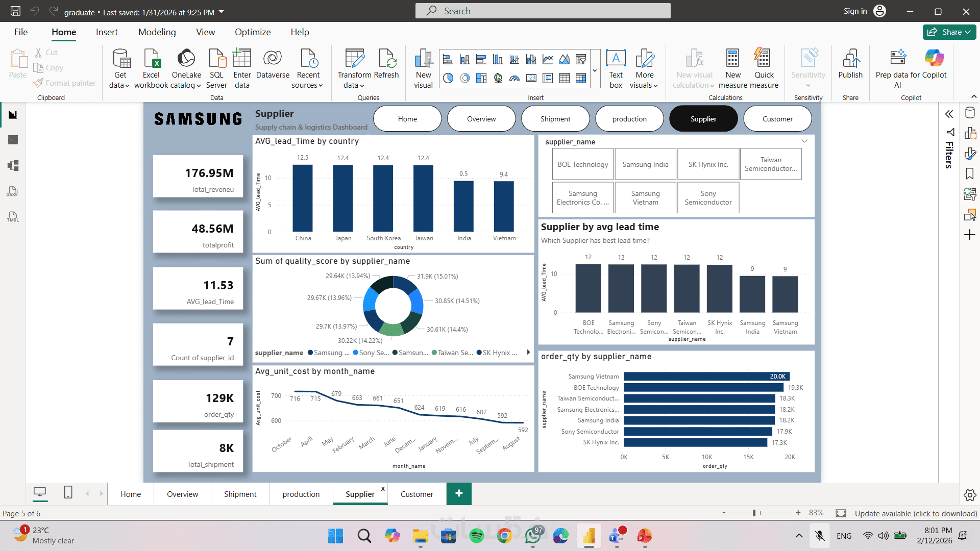This screenshot has height=551, width=980.
Task: Expand the Share button dropdown
Action: (x=968, y=32)
